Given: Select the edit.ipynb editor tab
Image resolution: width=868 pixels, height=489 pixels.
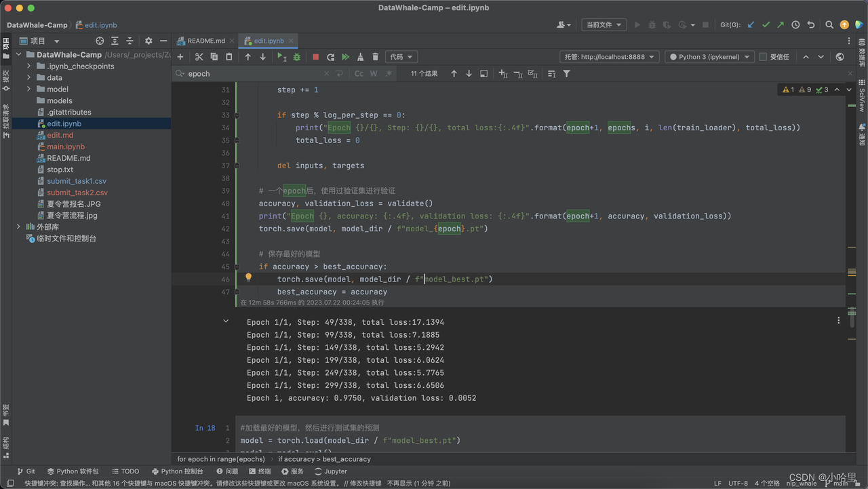Looking at the screenshot, I should [x=269, y=41].
